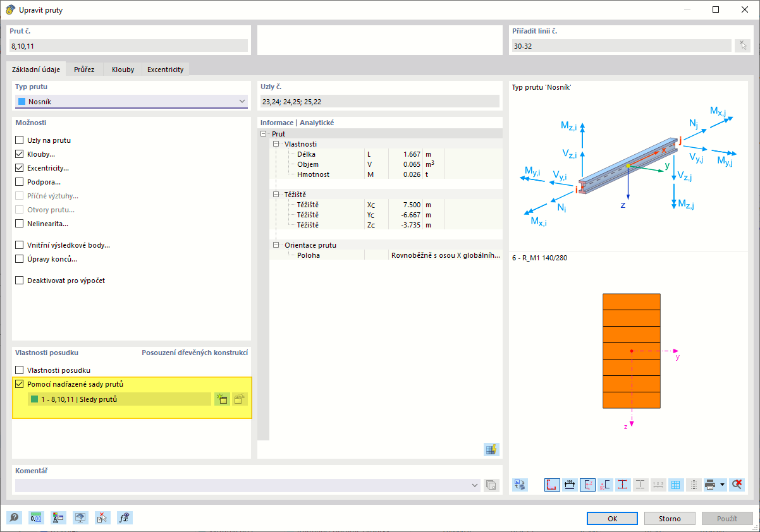
Task: Click the orange cross-section preview
Action: coord(631,351)
